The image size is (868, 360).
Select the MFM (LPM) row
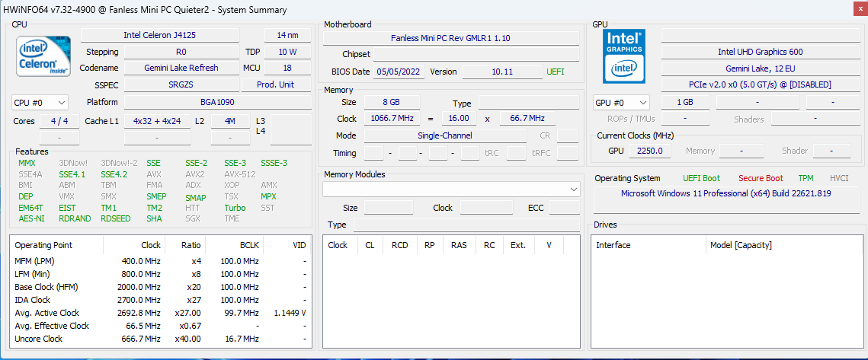161,261
